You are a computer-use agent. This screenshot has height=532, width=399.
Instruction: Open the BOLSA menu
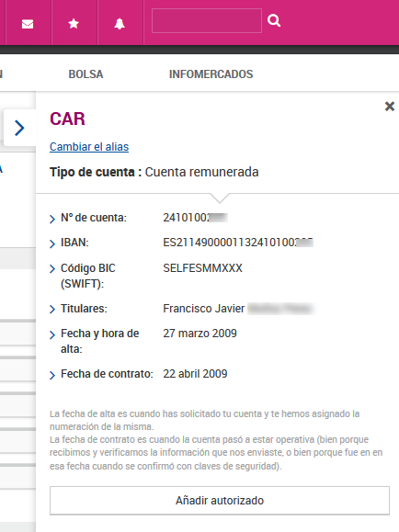click(x=85, y=74)
